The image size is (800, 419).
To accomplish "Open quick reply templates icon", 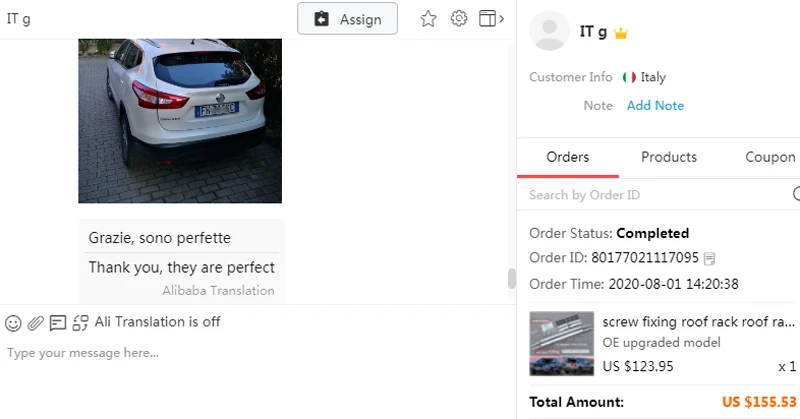I will 58,323.
